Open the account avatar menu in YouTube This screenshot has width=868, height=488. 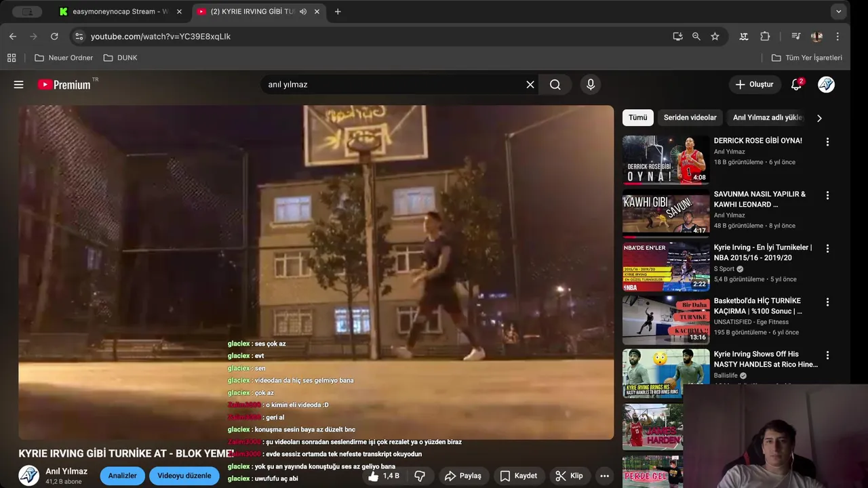(x=826, y=85)
